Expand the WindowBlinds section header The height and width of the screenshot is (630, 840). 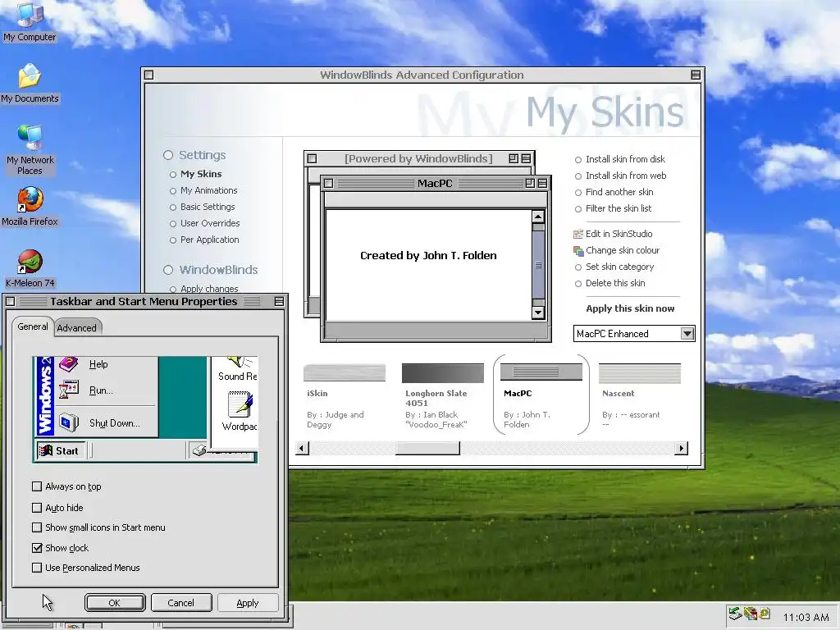pyautogui.click(x=211, y=270)
